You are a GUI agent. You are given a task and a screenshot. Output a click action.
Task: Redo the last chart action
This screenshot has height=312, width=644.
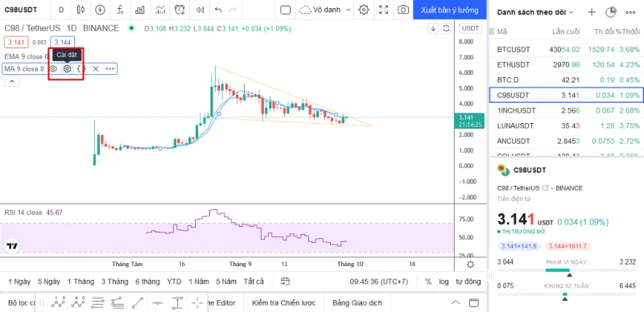233,10
